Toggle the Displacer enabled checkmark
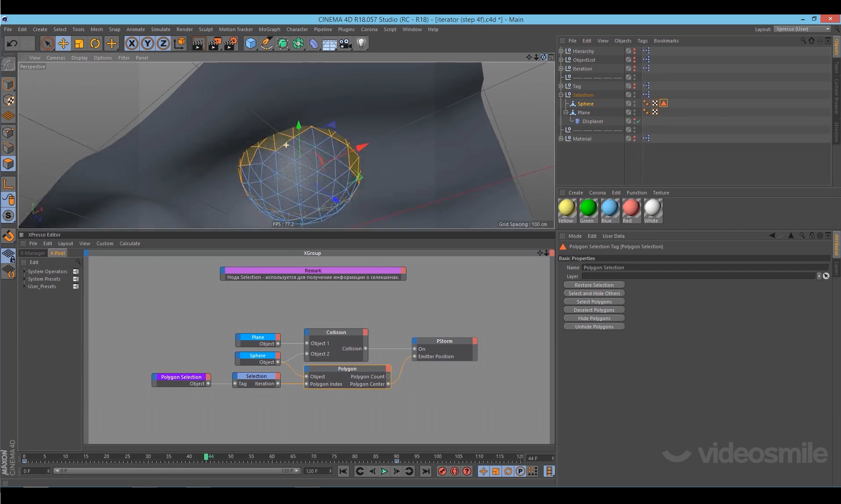This screenshot has height=504, width=841. click(x=639, y=121)
